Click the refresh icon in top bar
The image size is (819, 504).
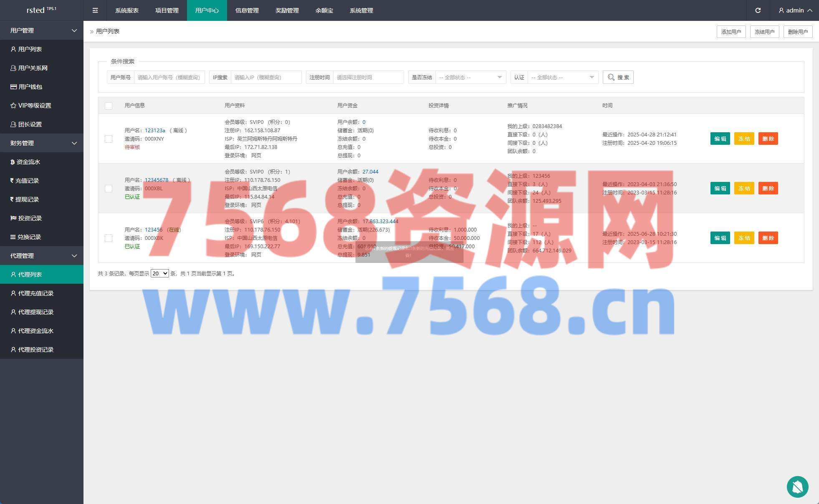(758, 10)
